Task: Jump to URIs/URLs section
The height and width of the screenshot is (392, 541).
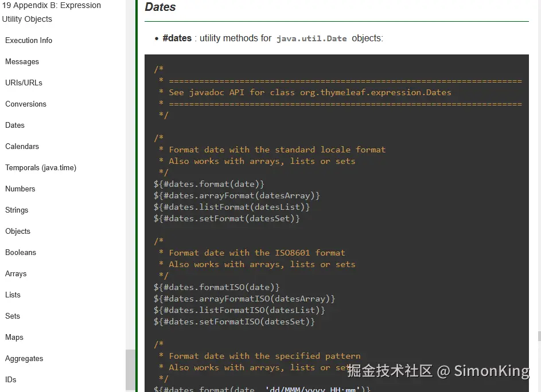Action: [x=24, y=83]
